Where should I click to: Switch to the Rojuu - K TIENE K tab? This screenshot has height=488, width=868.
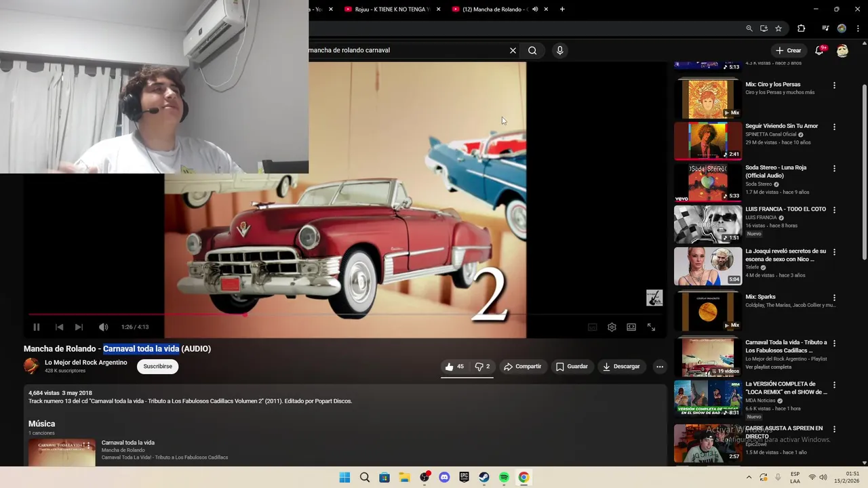387,9
